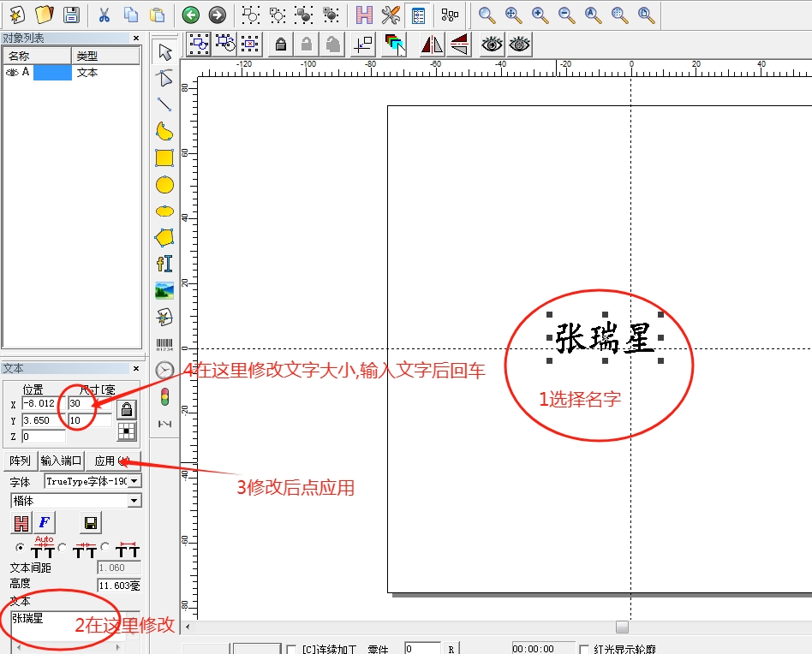Select the Auto text spacing radio button

[x=20, y=547]
